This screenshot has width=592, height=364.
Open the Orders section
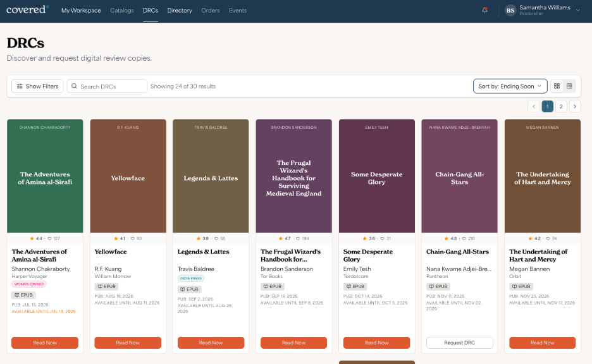pyautogui.click(x=210, y=11)
